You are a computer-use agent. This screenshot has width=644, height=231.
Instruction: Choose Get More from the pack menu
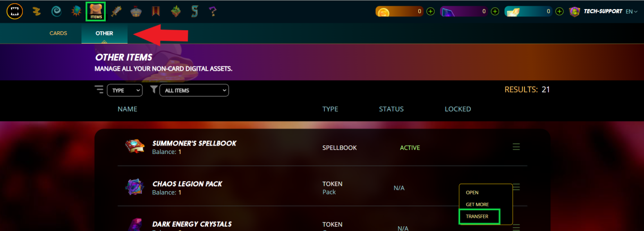click(477, 204)
